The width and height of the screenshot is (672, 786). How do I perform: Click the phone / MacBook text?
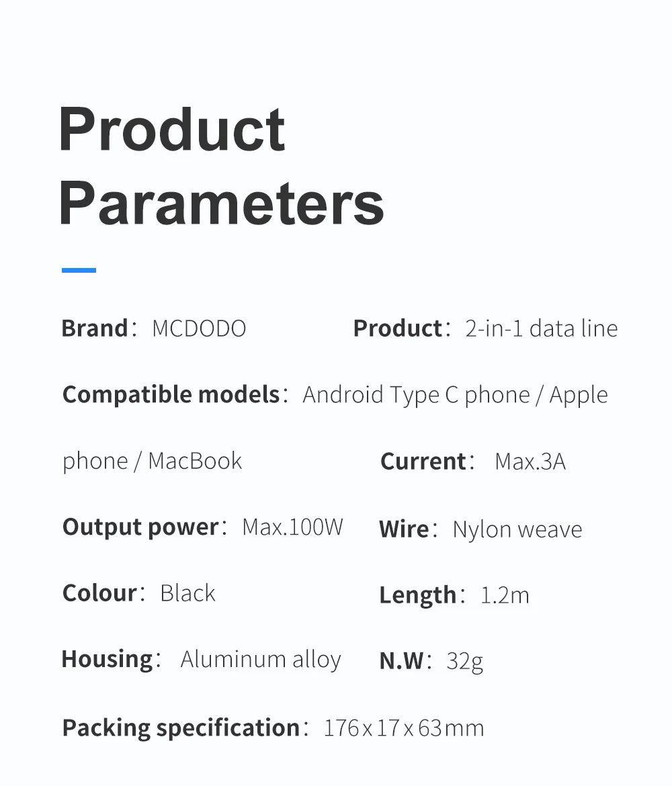152,461
